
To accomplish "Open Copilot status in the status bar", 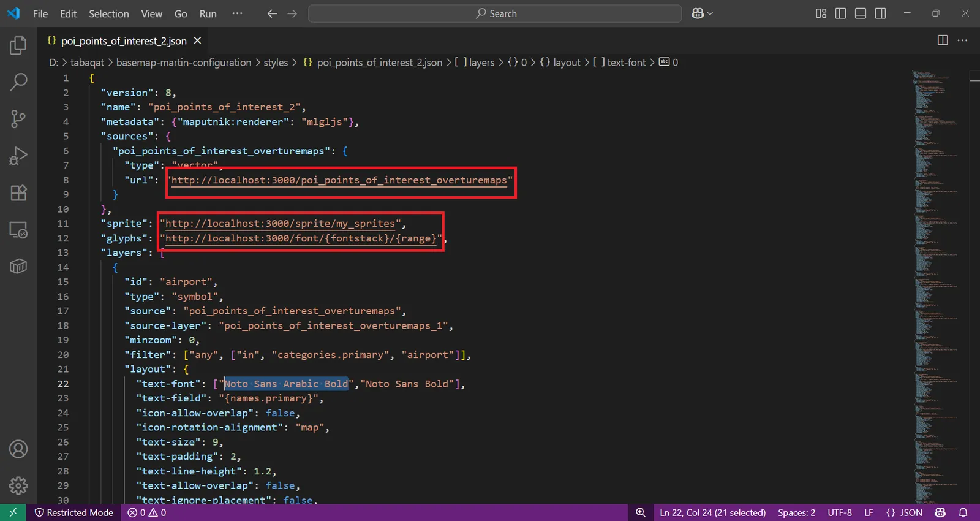I will click(x=940, y=512).
